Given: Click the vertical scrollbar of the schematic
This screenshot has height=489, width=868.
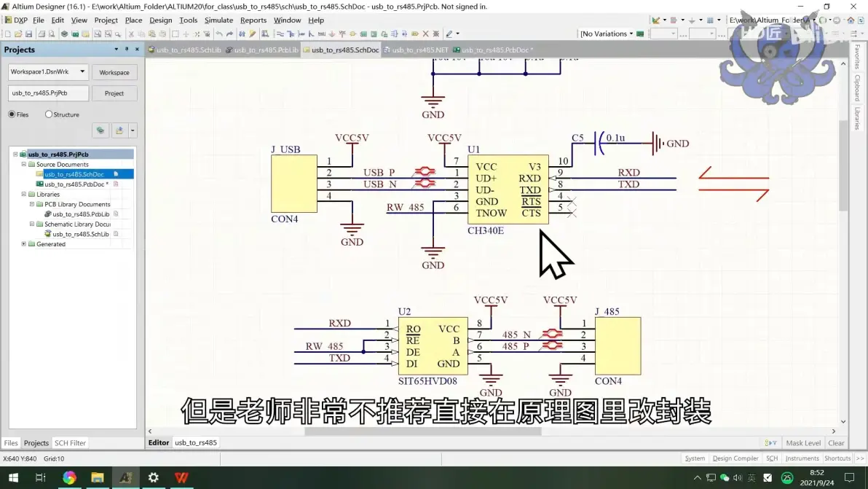Looking at the screenshot, I should coord(843,166).
